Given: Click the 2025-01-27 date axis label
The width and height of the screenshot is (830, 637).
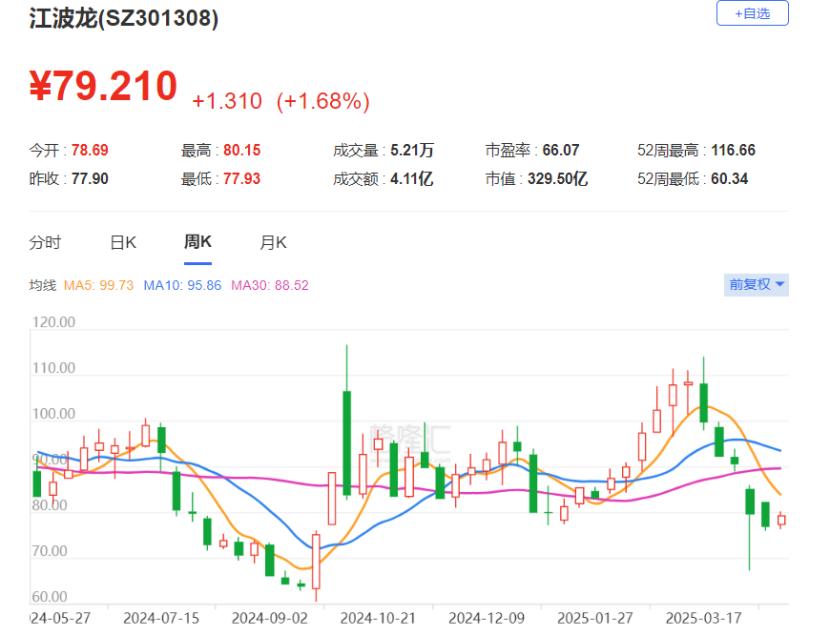Looking at the screenshot, I should coord(595,618).
